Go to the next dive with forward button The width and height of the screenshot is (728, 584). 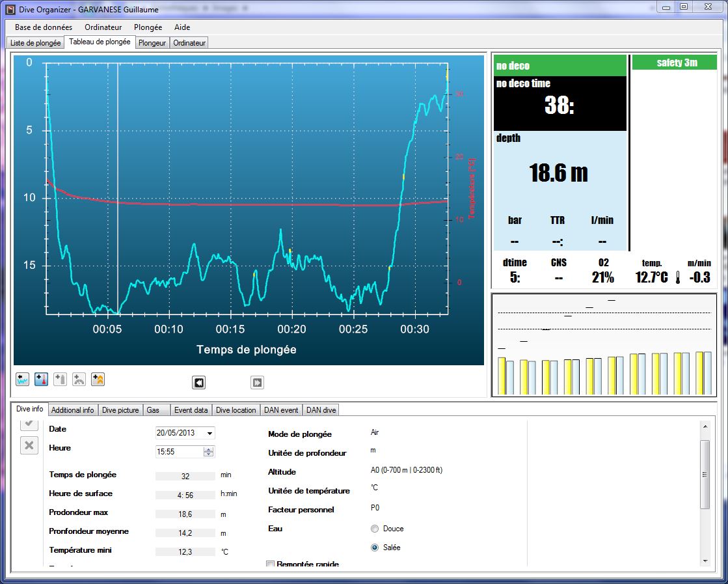[257, 382]
